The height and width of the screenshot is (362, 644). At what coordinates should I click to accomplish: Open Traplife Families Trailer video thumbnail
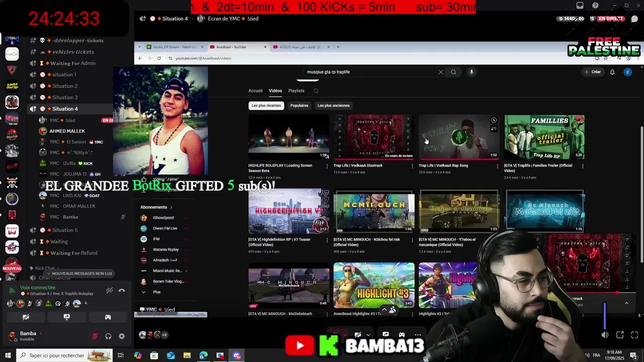pos(544,137)
